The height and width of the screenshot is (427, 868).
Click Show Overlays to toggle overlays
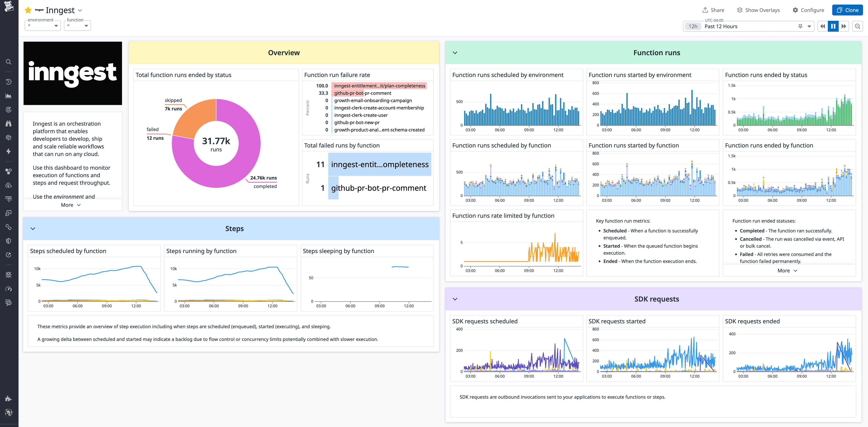coord(758,10)
